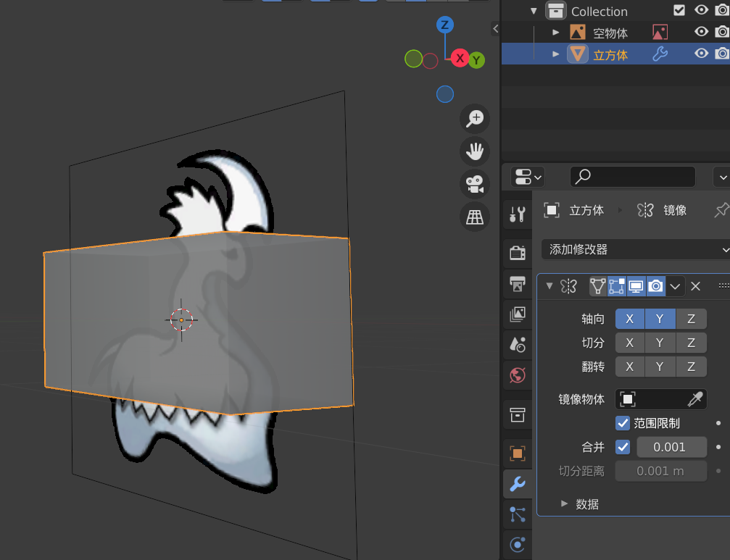
Task: Toggle mirror 轴向 X axis
Action: (x=630, y=319)
